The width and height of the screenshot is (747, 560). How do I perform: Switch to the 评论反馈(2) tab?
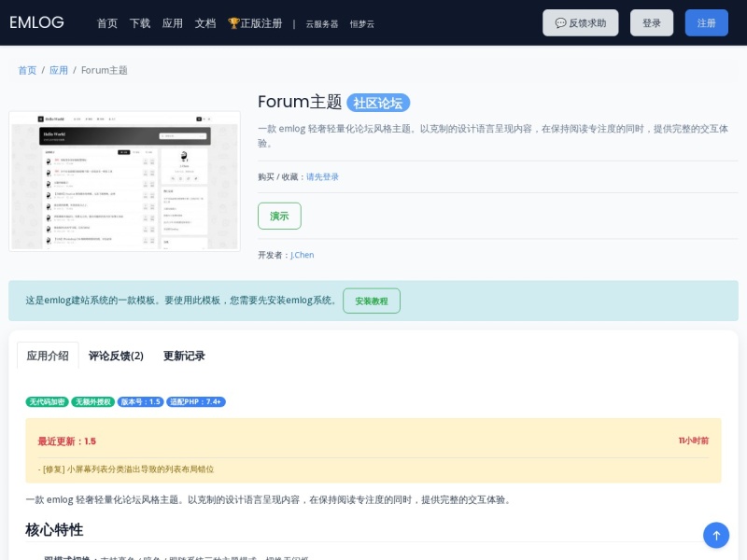click(x=116, y=356)
